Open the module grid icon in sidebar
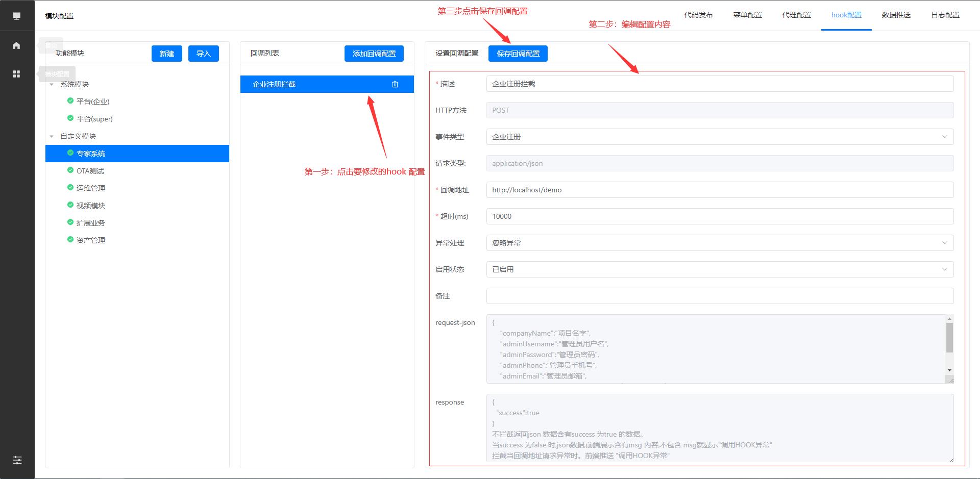980x479 pixels. pos(16,74)
